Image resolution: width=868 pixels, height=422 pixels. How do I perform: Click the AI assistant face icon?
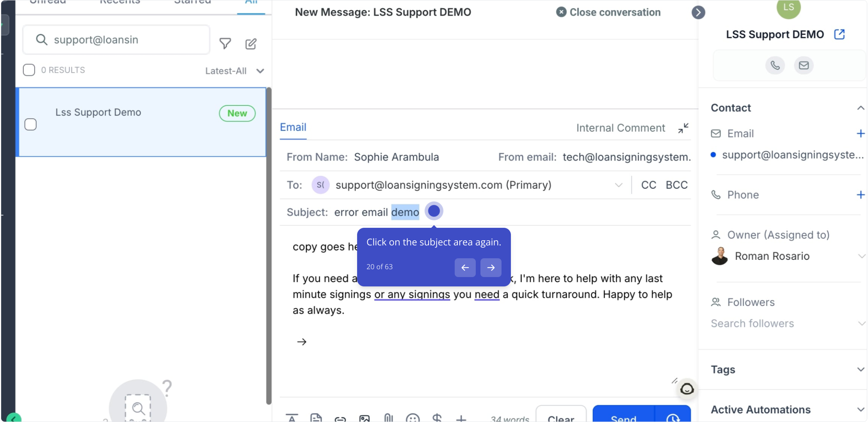coord(687,389)
